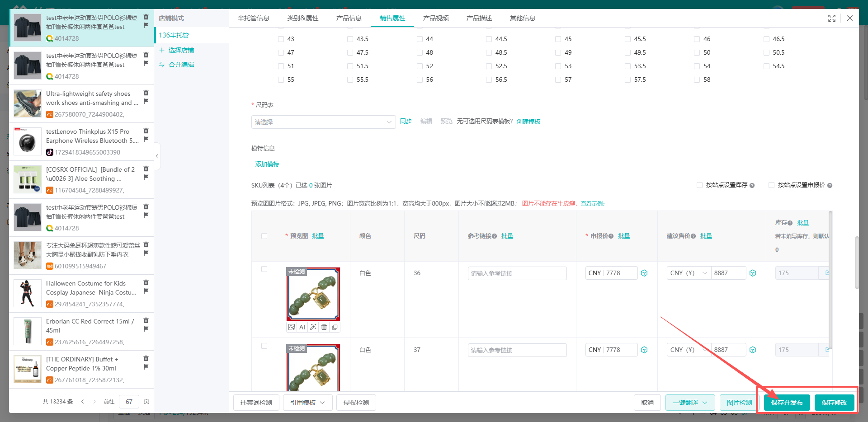Switch to the 产品信息 tab
This screenshot has width=868, height=422.
coord(349,18)
